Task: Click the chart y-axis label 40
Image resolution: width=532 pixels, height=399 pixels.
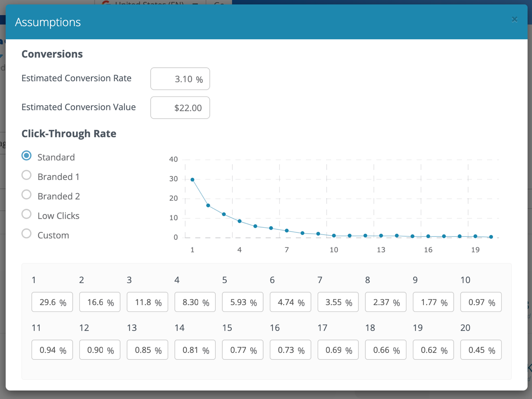Action: point(173,159)
